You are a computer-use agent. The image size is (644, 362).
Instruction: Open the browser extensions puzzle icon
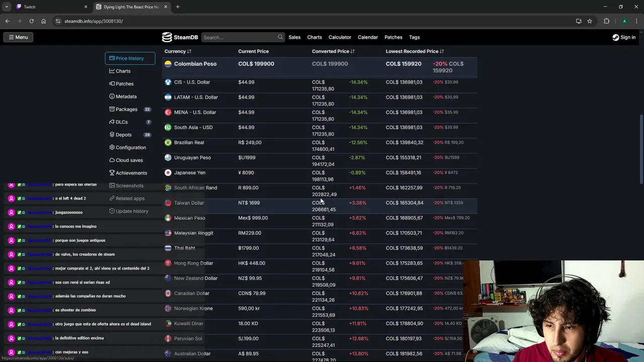(606, 21)
